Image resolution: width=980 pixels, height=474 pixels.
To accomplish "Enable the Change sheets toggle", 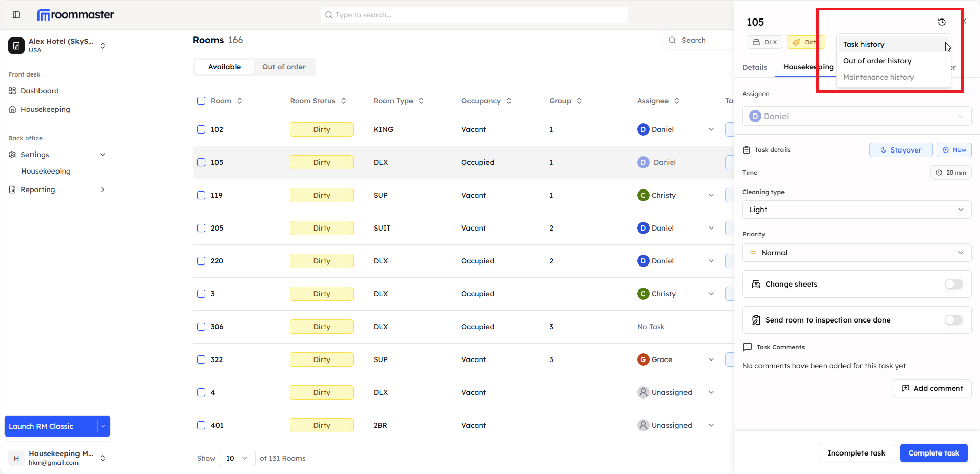I will pos(953,284).
